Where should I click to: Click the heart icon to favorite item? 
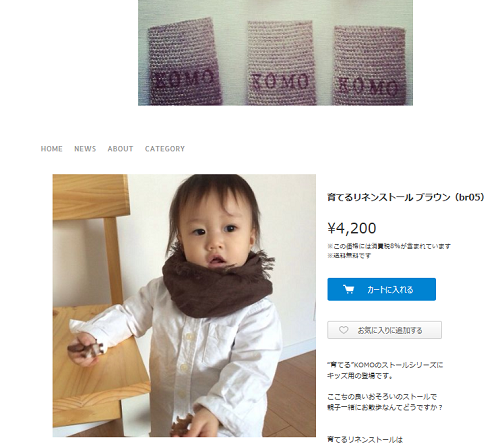343,330
